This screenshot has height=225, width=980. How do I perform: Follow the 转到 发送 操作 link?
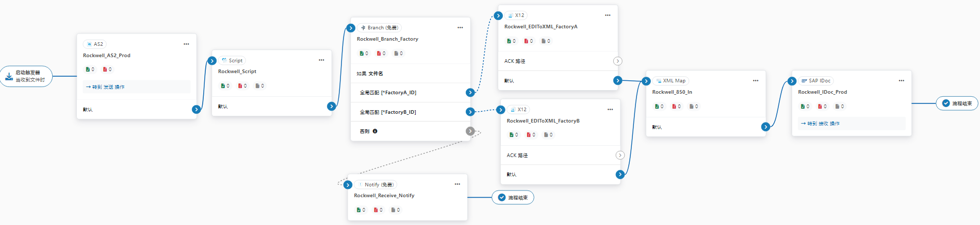tap(106, 87)
